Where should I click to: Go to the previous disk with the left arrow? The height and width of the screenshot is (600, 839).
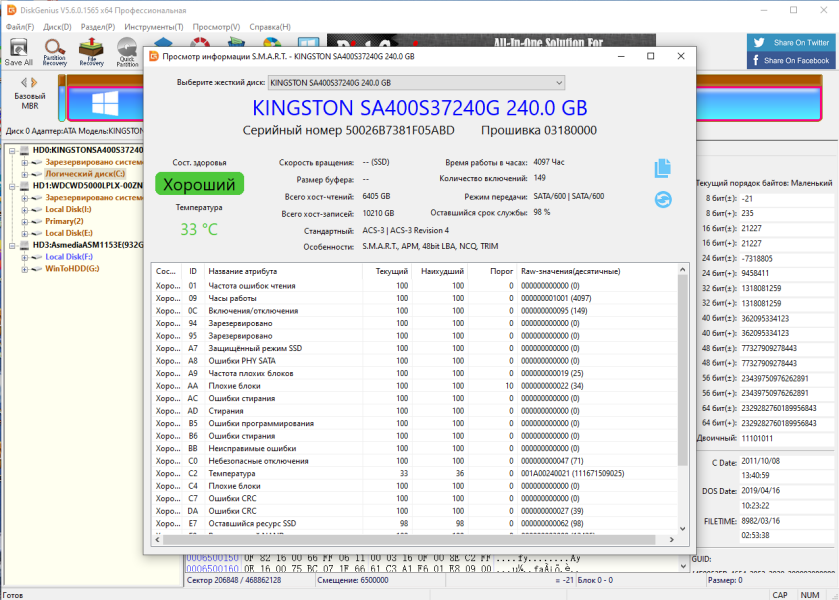pyautogui.click(x=24, y=82)
